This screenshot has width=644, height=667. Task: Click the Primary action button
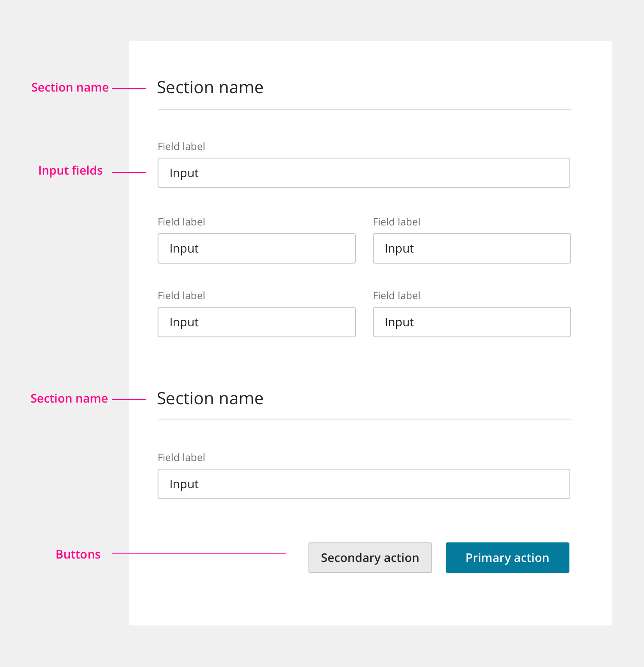(x=507, y=558)
